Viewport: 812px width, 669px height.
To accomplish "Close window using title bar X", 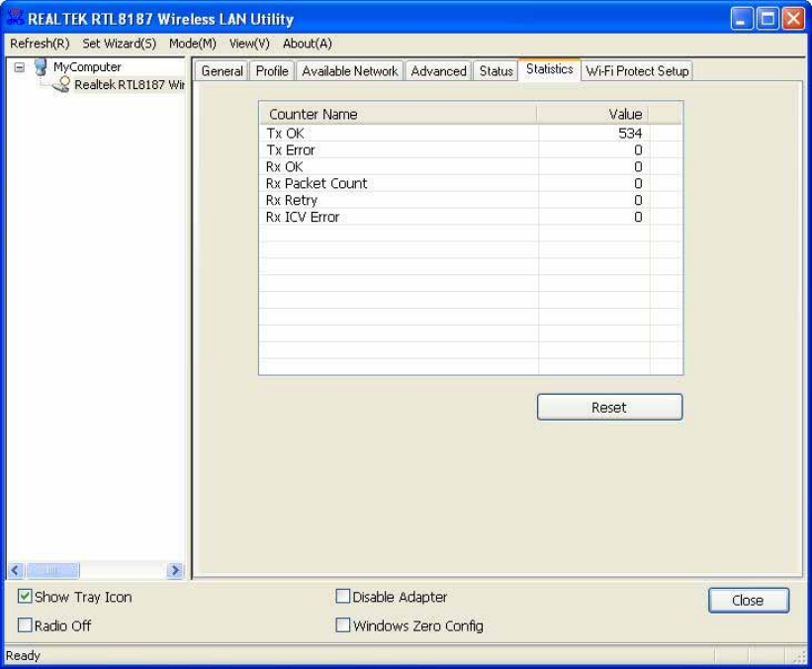I will (x=793, y=19).
